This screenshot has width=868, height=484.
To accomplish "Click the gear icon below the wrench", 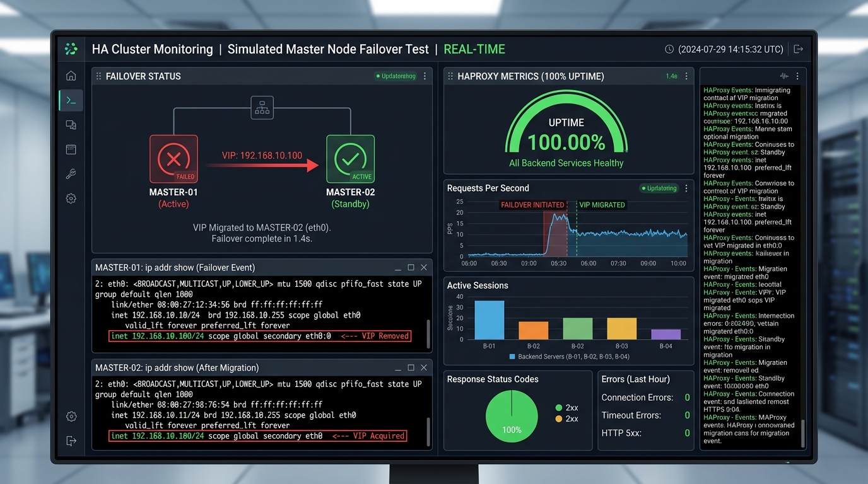I will click(x=71, y=199).
